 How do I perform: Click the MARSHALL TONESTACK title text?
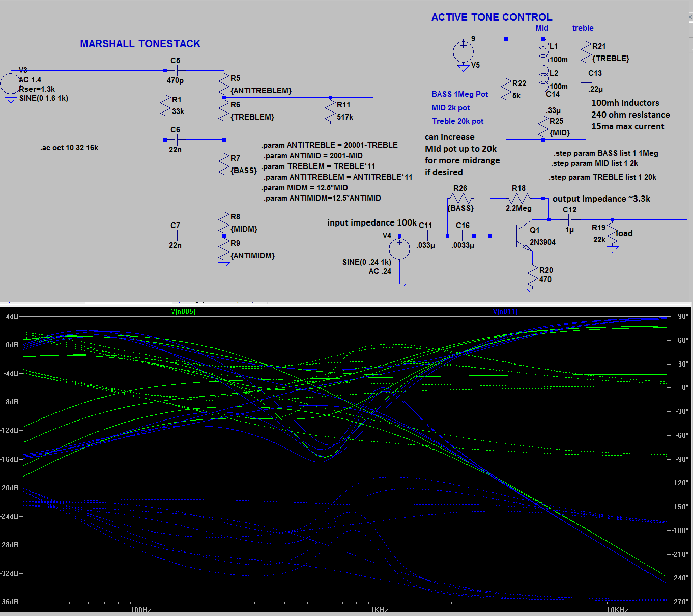(140, 44)
